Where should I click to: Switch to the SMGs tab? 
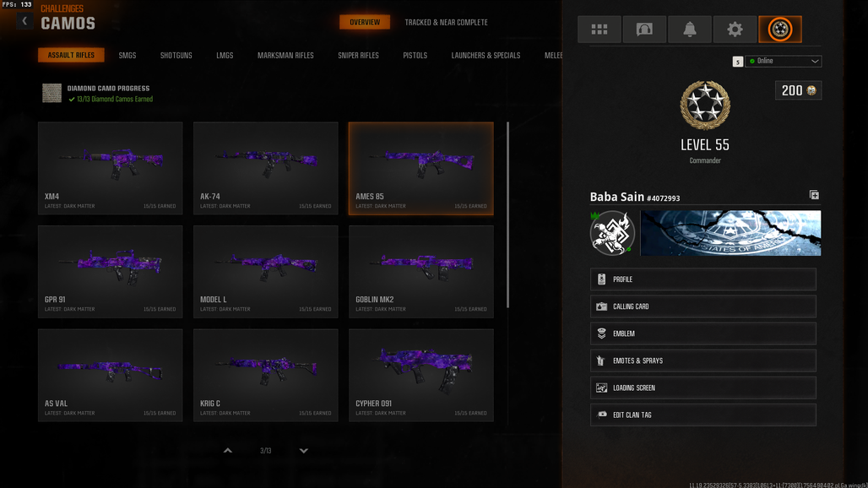pos(127,56)
